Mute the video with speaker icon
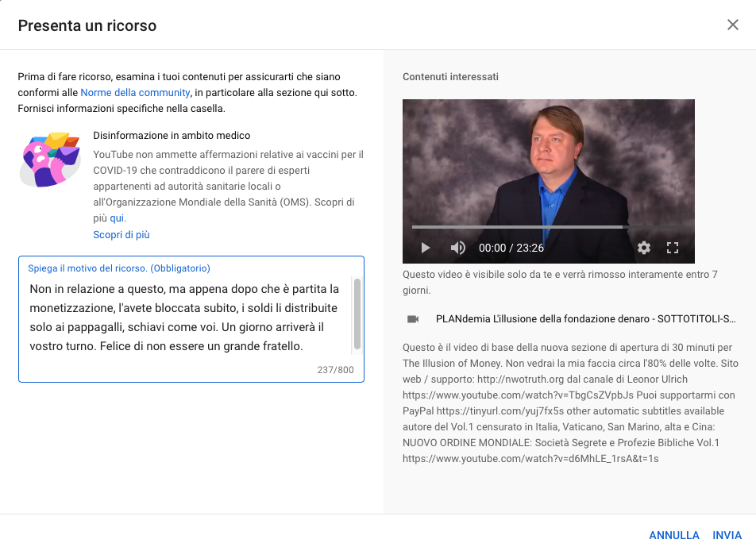756x551 pixels. point(457,248)
